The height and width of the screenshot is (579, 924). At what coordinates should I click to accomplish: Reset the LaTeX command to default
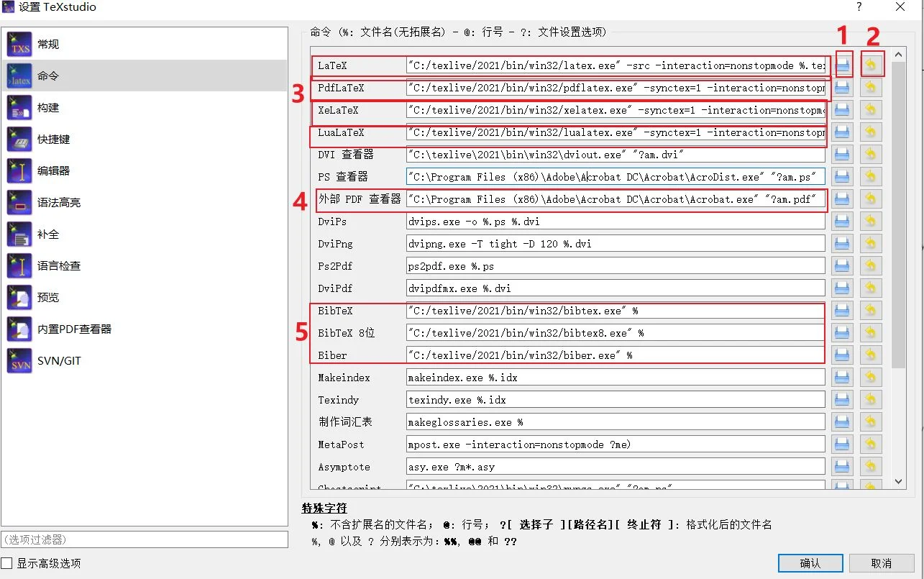tap(871, 65)
